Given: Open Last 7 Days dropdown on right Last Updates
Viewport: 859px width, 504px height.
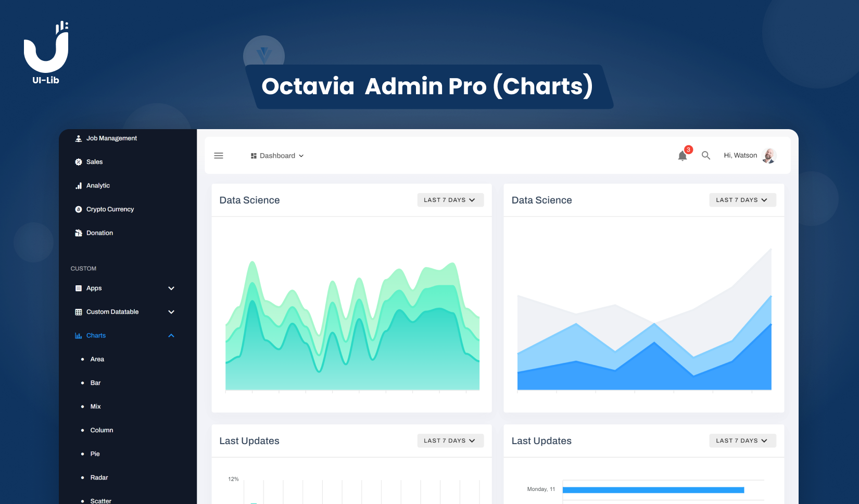Looking at the screenshot, I should pyautogui.click(x=742, y=440).
